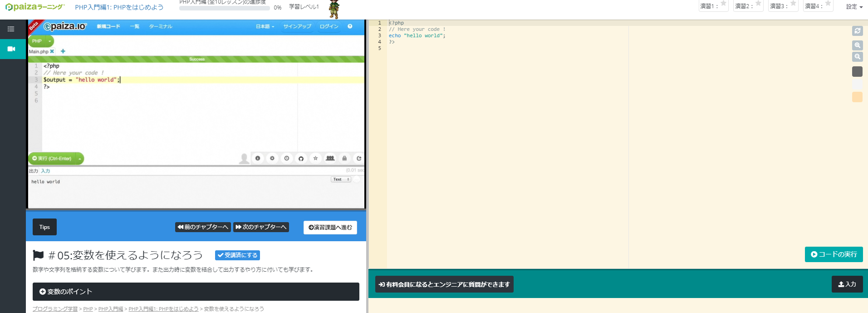
Task: Open the 設定 dropdown menu
Action: coord(854,7)
